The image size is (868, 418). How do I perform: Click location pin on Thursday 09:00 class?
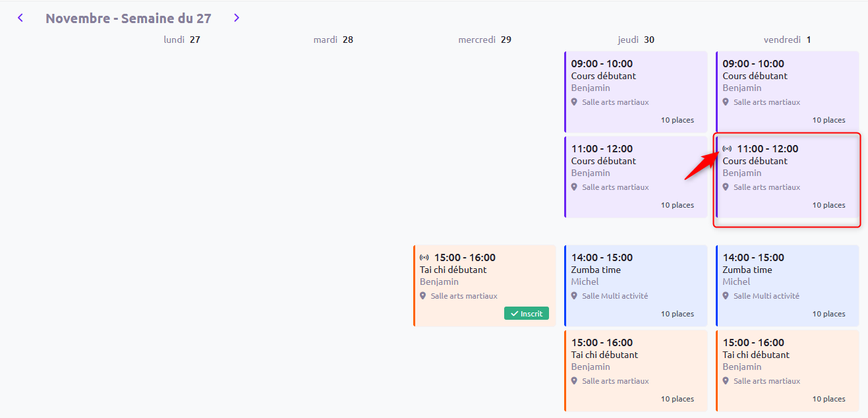[x=574, y=102]
